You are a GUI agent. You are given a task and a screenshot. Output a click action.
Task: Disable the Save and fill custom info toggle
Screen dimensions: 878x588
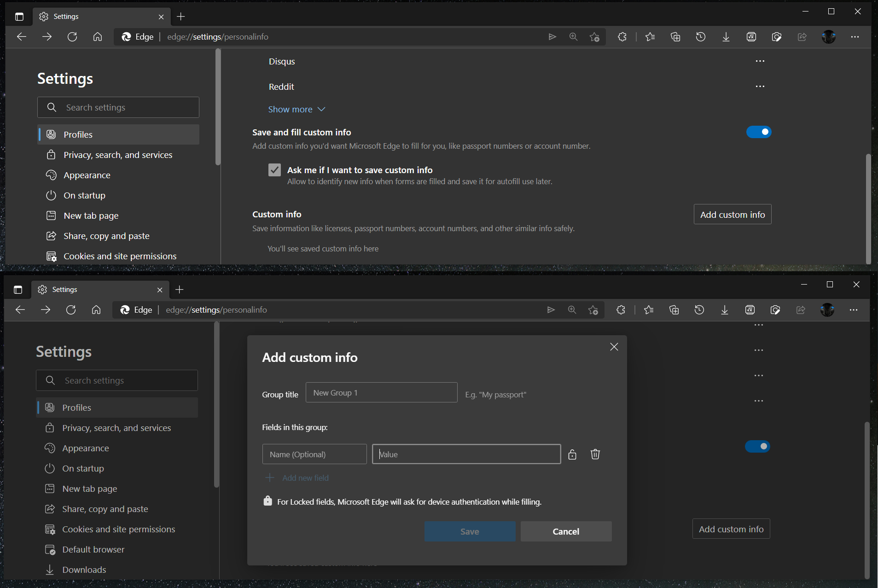click(x=758, y=132)
